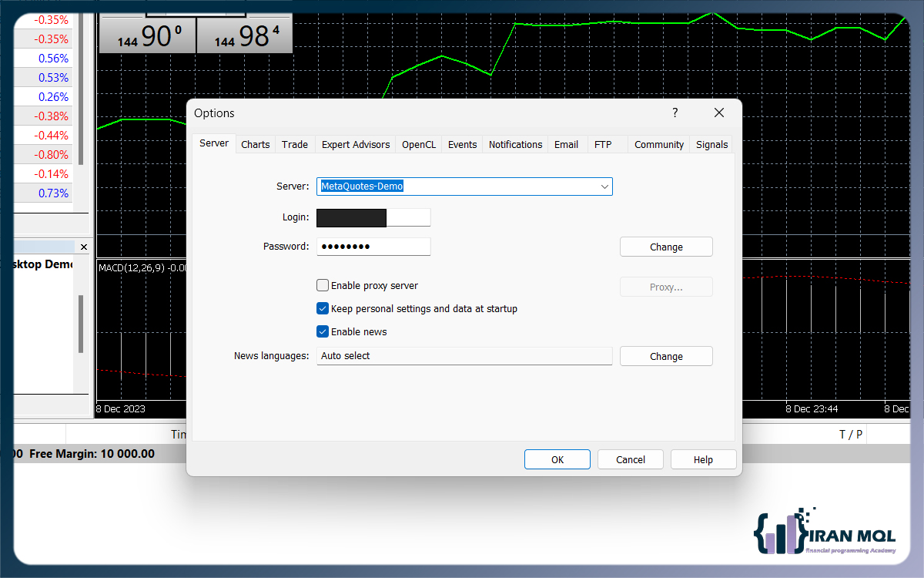Close the Options dialog with the X
This screenshot has height=578, width=924.
point(719,113)
